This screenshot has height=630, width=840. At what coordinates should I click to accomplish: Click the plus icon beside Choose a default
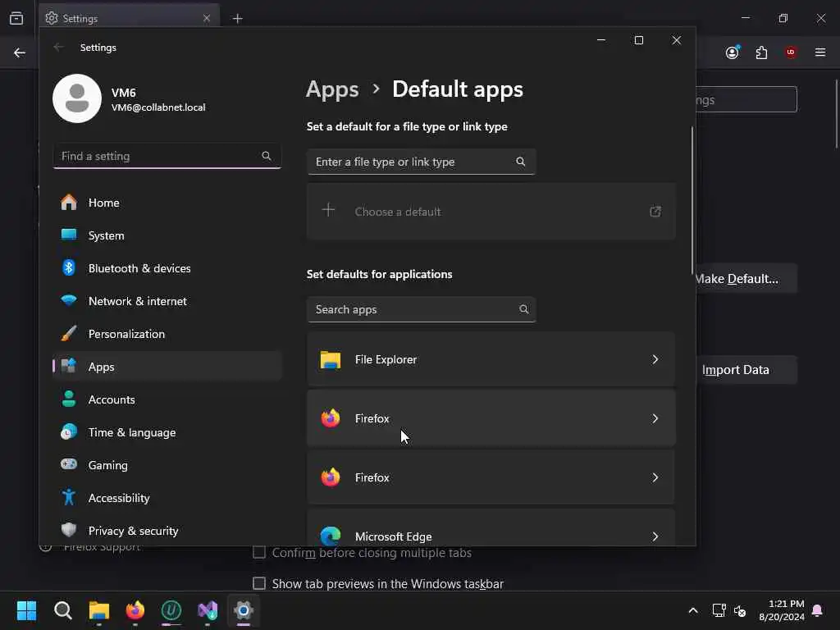click(x=328, y=210)
